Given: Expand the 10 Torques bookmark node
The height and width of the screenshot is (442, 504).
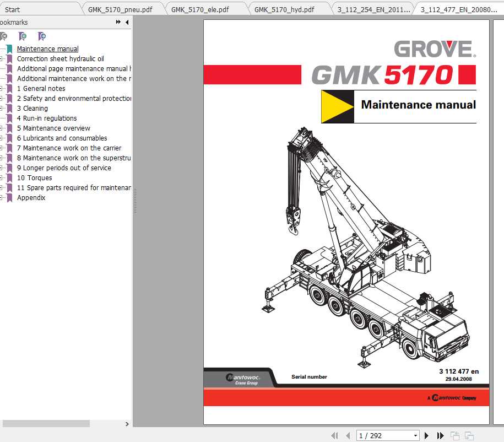Looking at the screenshot, I should coord(2,178).
